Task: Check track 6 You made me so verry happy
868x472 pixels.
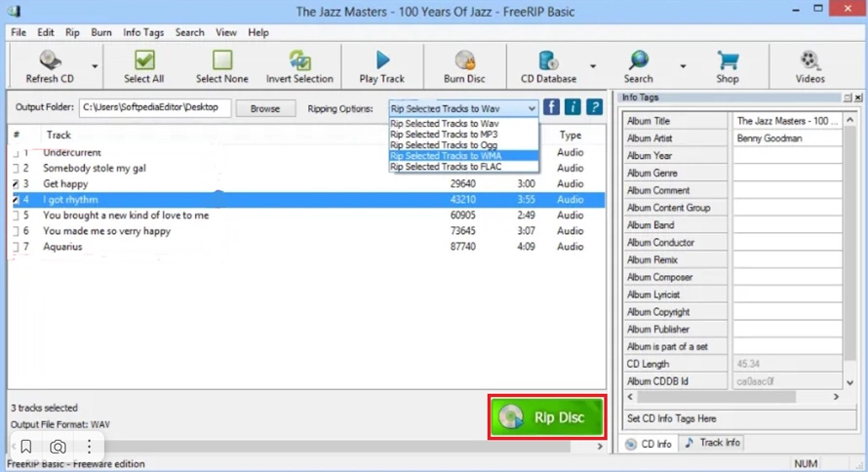Action: click(16, 231)
